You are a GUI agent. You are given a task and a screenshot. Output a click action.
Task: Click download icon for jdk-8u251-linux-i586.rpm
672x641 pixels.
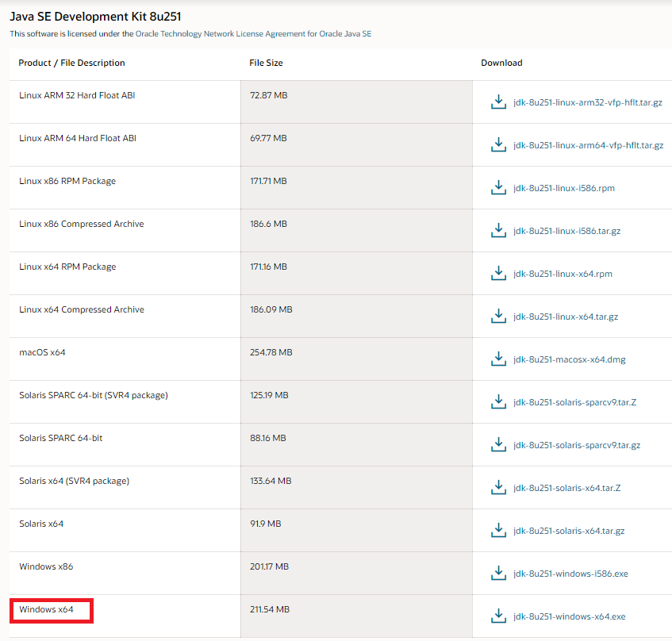[x=498, y=188]
